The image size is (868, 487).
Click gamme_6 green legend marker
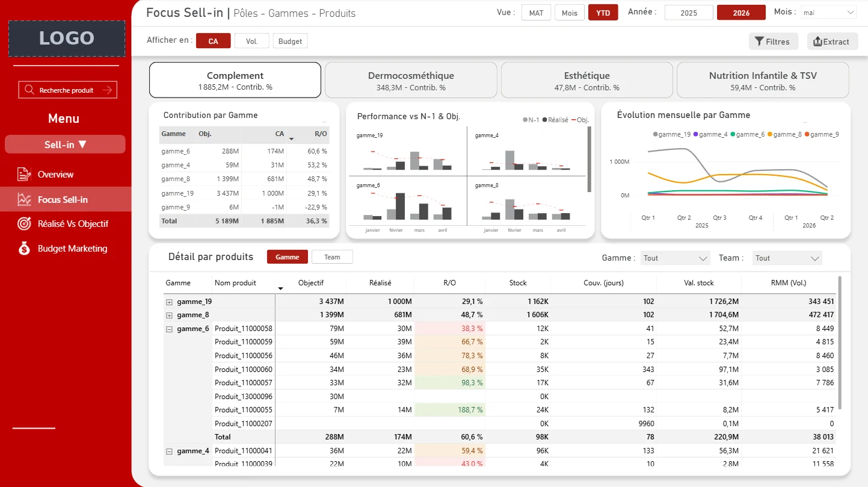(x=733, y=134)
